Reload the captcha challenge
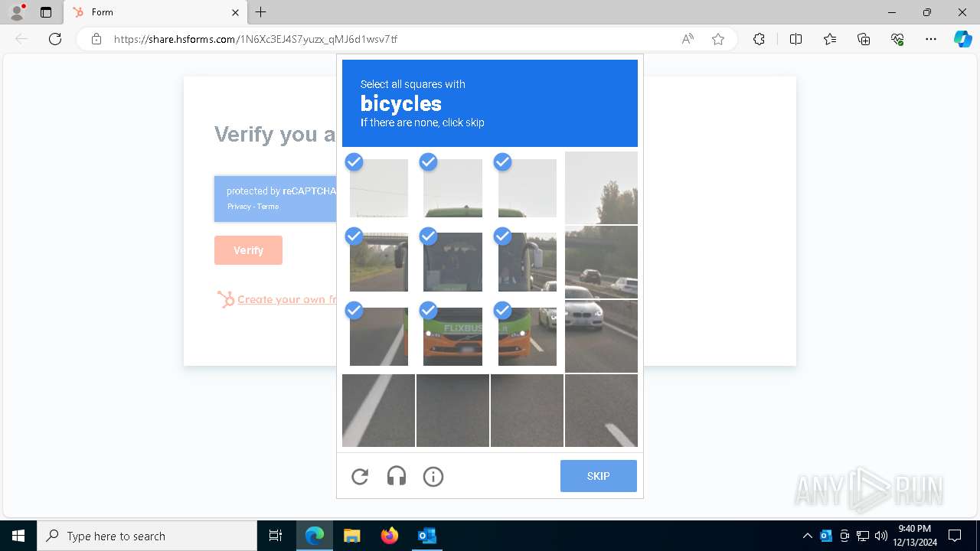980x551 pixels. pos(360,477)
